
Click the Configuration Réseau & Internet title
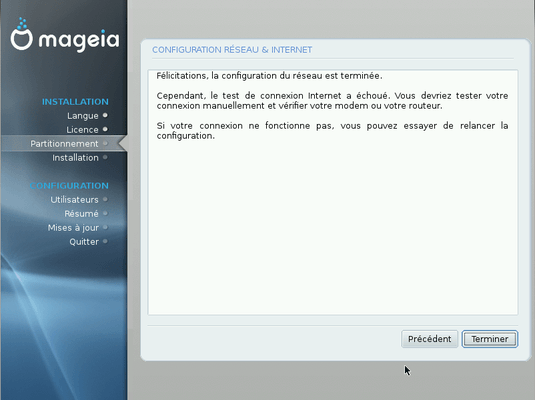click(x=232, y=50)
